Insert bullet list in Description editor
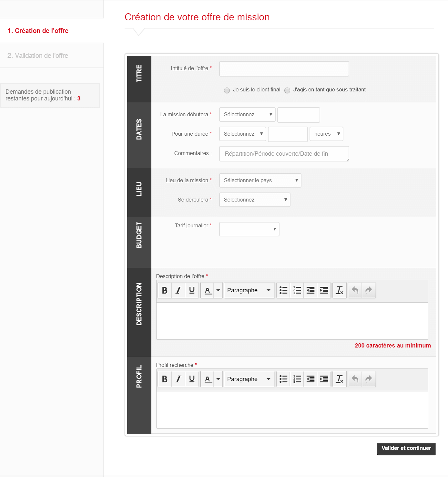This screenshot has height=477, width=448. (283, 290)
